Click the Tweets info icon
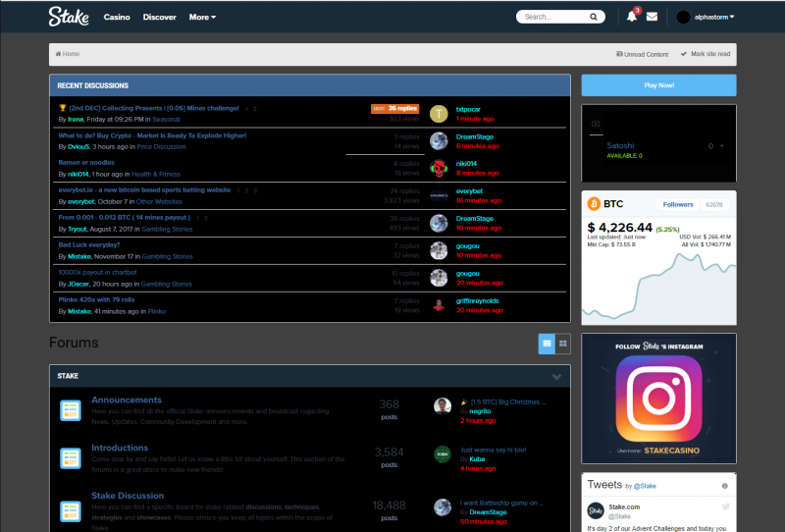785x532 pixels. [724, 486]
